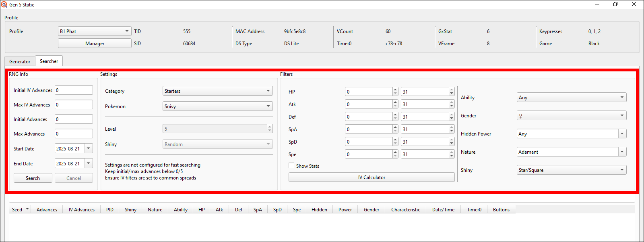Click the Max Advances input field

click(x=74, y=134)
